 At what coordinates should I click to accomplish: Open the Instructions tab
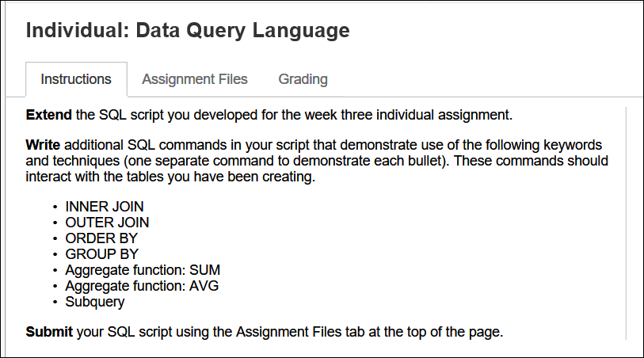(76, 79)
